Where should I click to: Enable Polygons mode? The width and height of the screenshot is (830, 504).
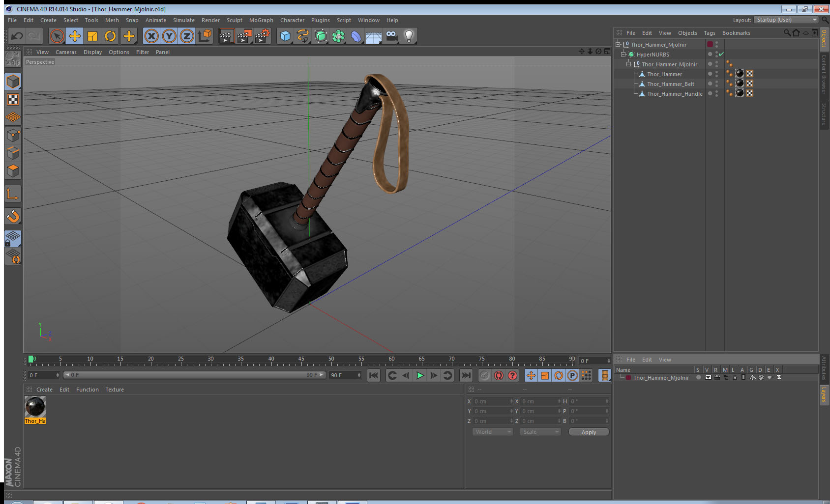[13, 171]
